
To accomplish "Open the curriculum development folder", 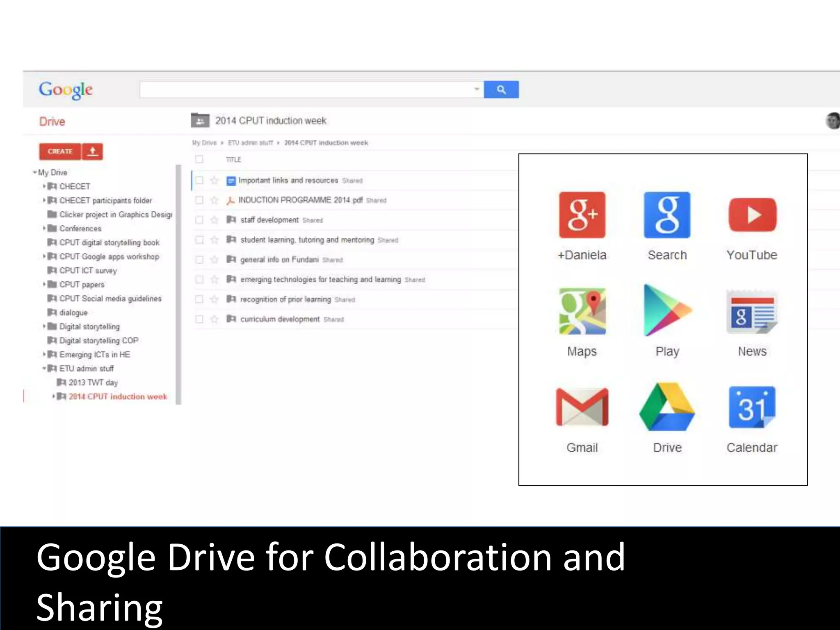I will click(x=280, y=319).
